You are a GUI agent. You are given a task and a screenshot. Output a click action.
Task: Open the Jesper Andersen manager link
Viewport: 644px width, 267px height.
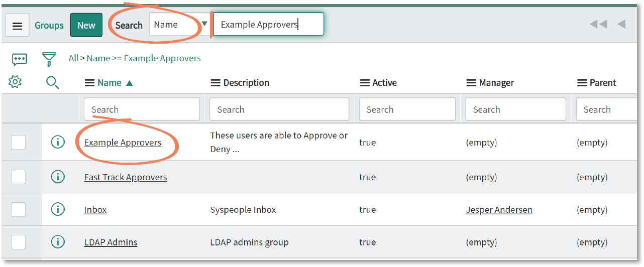[499, 210]
